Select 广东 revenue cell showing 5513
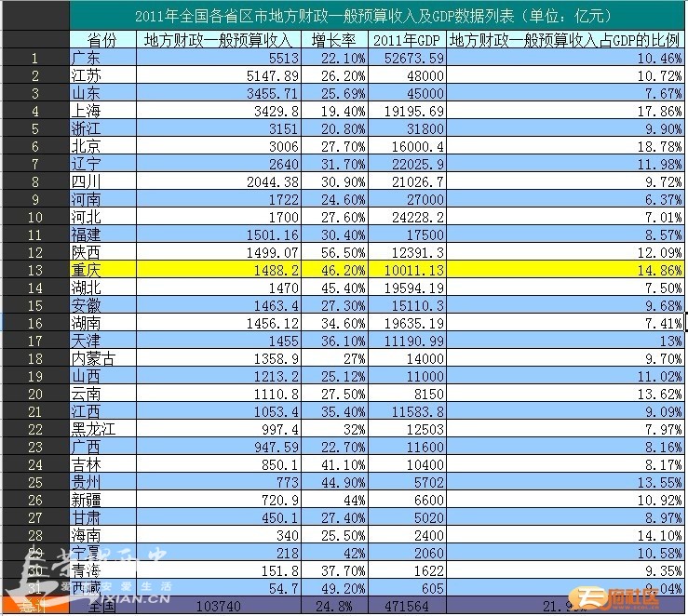The width and height of the screenshot is (688, 616). tap(218, 59)
